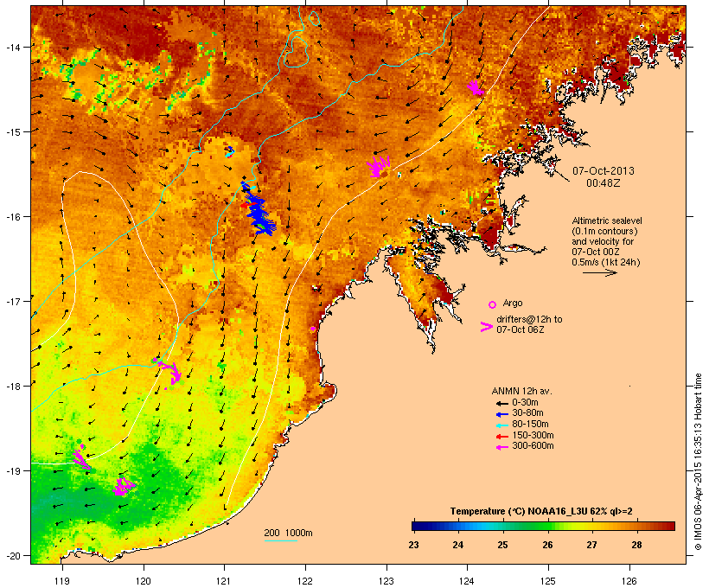Click the '120' longitude axis label
This screenshot has height=588, width=709.
(x=144, y=581)
